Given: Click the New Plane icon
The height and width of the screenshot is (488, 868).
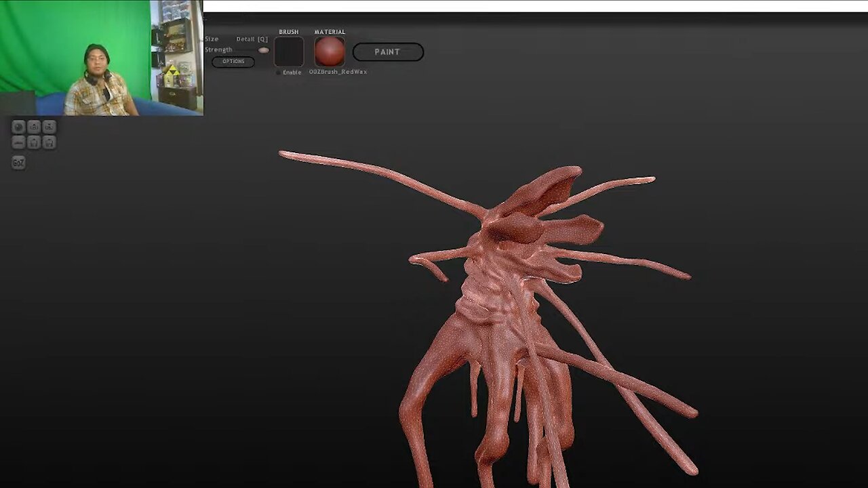Looking at the screenshot, I should [18, 142].
